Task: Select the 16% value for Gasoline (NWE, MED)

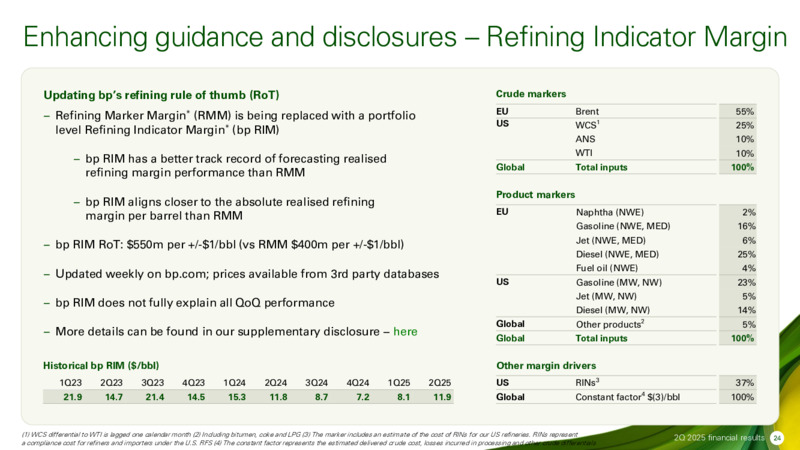Action: 746,226
